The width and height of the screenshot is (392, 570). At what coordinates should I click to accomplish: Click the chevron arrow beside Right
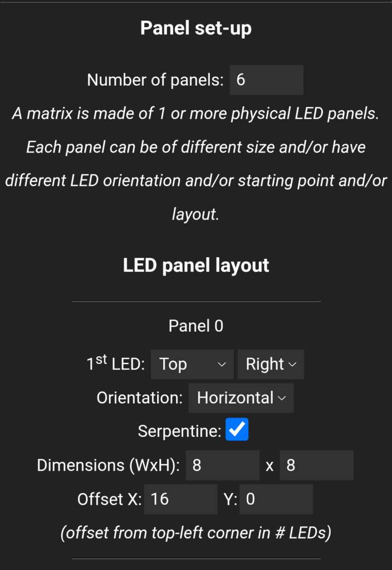292,364
